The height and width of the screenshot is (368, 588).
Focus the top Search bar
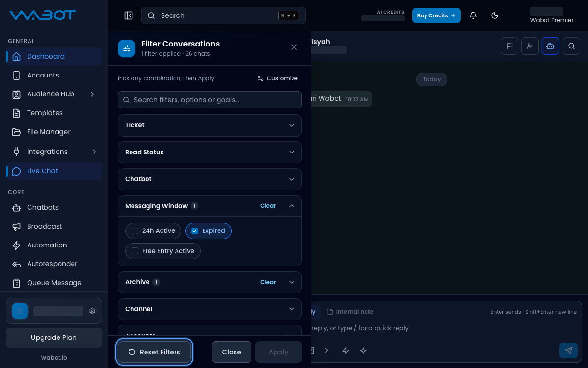(x=223, y=15)
